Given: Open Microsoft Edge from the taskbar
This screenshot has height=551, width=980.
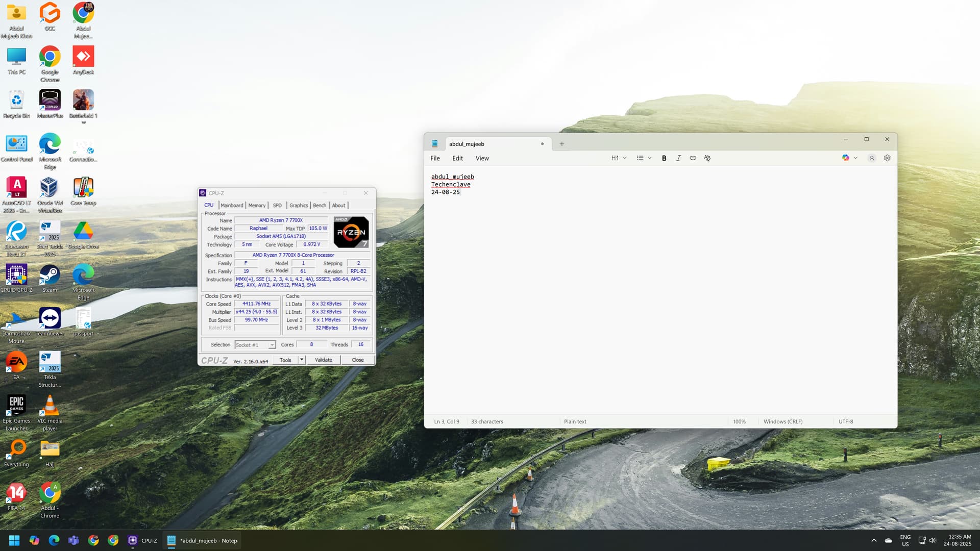Looking at the screenshot, I should tap(54, 540).
